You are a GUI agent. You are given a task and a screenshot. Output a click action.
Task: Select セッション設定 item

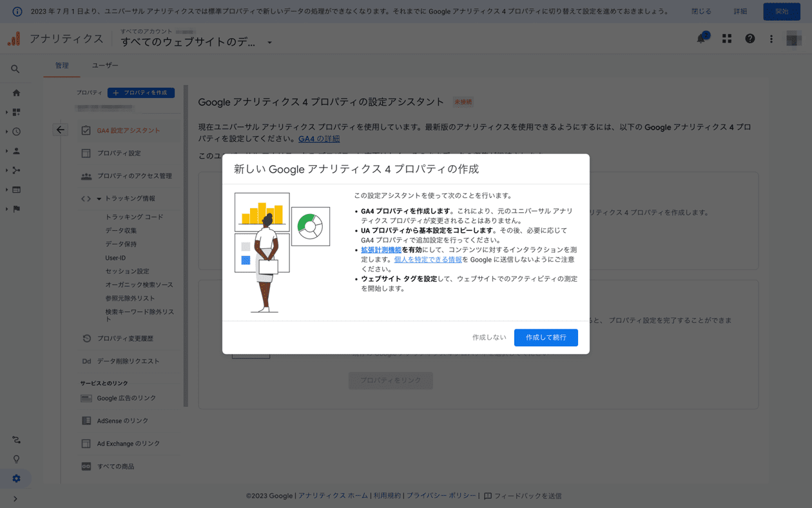[127, 271]
